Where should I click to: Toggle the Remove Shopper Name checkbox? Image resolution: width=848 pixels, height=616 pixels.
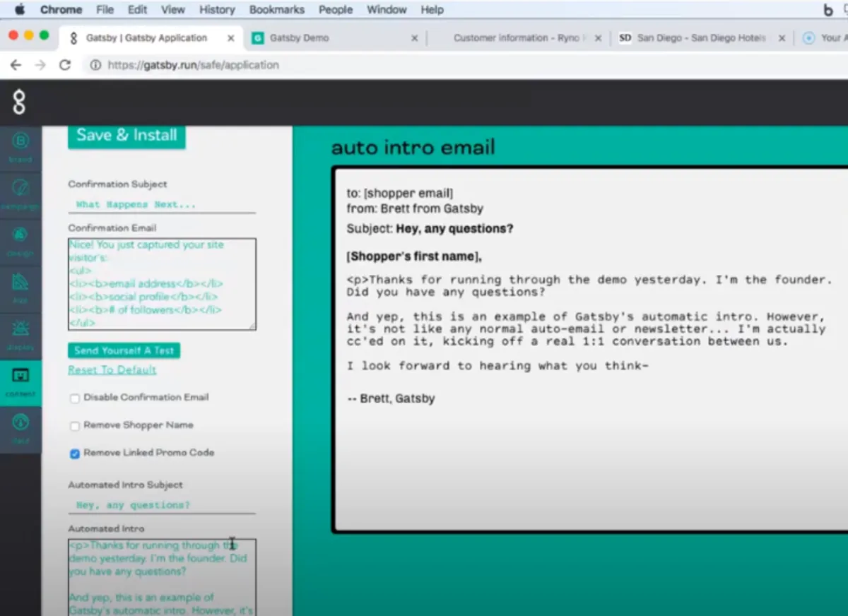coord(75,426)
